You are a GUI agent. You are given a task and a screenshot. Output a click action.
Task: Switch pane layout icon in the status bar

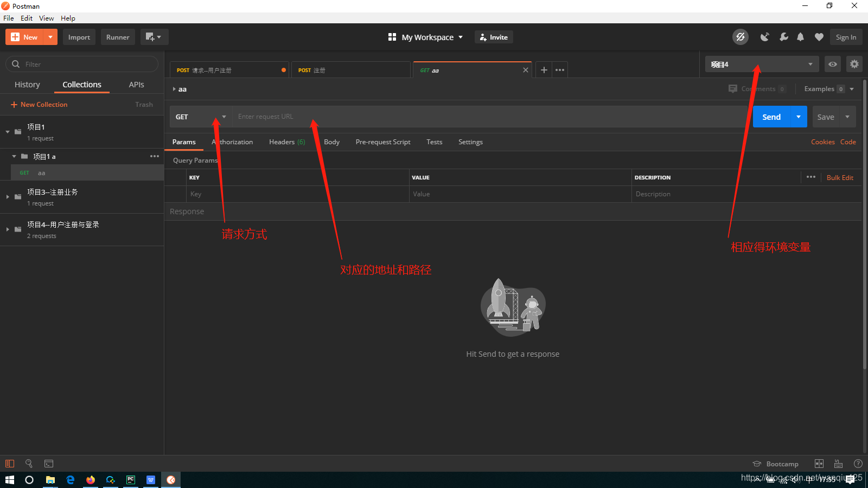[x=819, y=464]
